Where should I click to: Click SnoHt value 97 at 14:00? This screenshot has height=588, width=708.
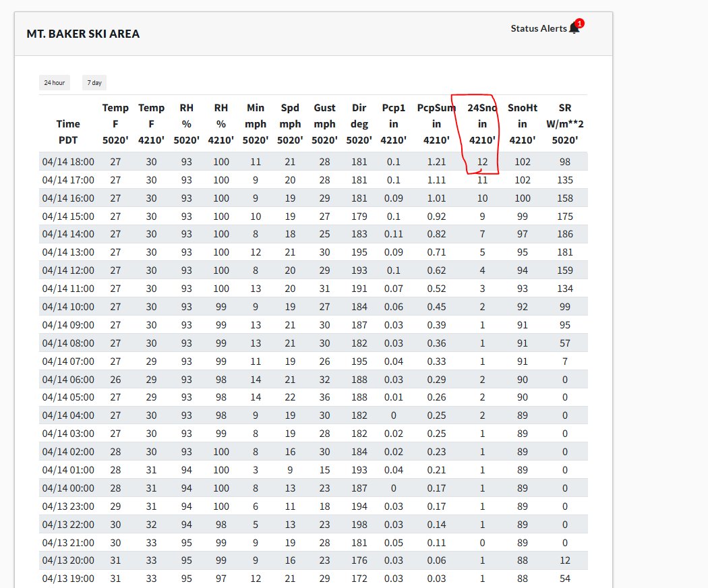coord(523,234)
